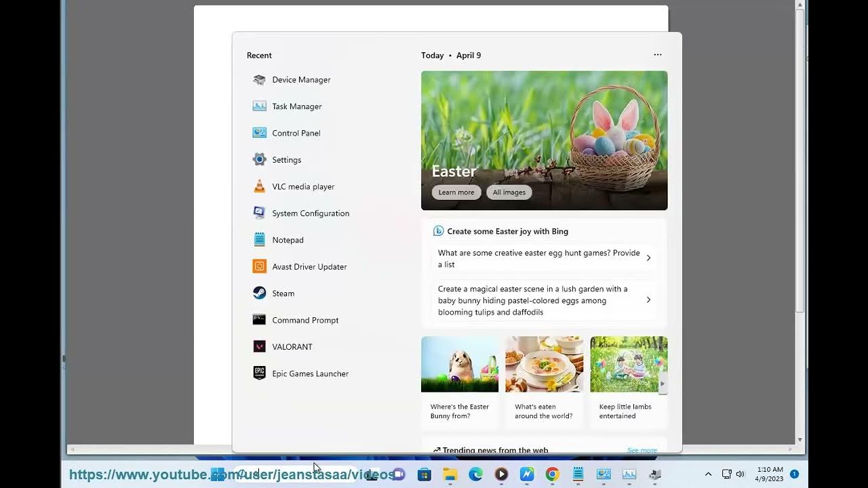Click the 'Trending news from the web' heading
This screenshot has width=868, height=488.
pyautogui.click(x=495, y=450)
